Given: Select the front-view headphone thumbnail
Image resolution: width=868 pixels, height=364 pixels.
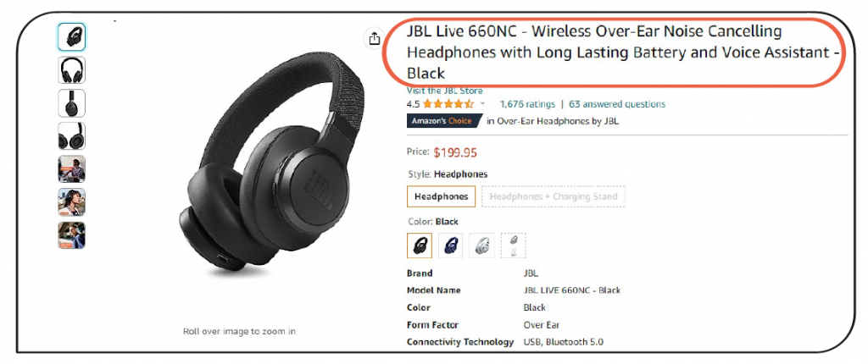Looking at the screenshot, I should coord(71,70).
